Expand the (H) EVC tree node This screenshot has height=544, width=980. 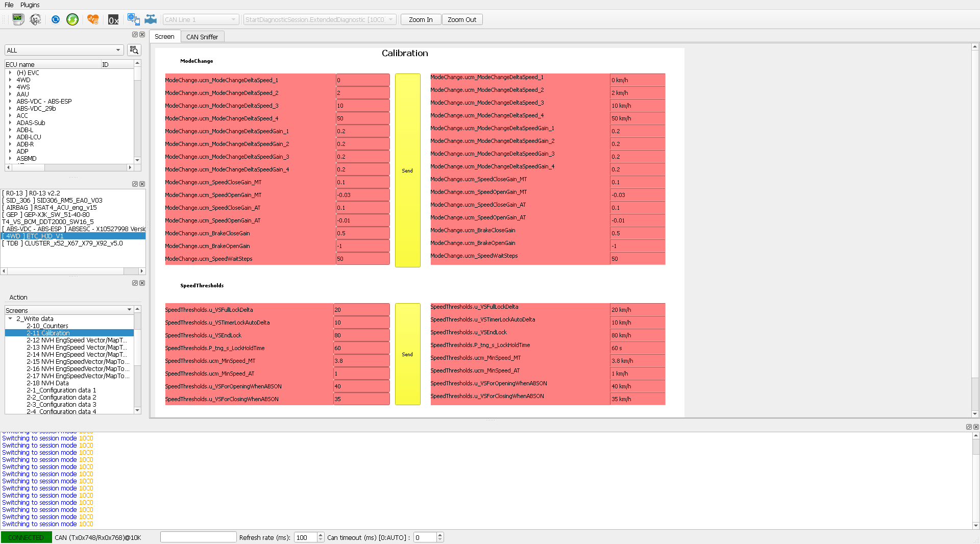(x=10, y=73)
